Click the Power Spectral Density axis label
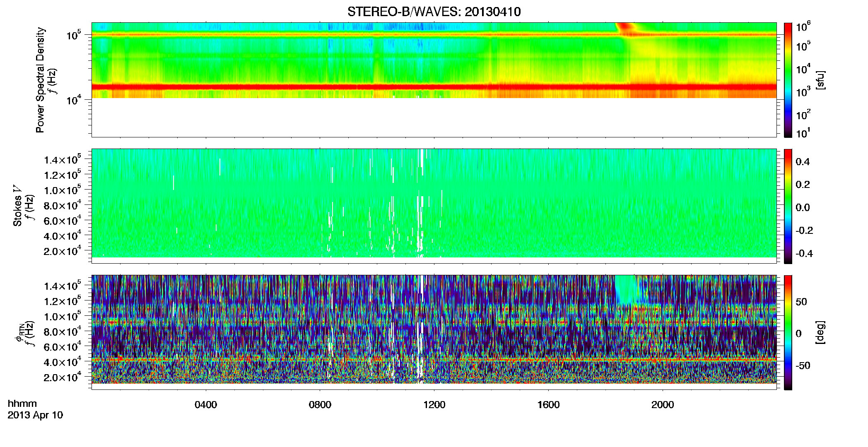This screenshot has height=447, width=868. coord(40,80)
